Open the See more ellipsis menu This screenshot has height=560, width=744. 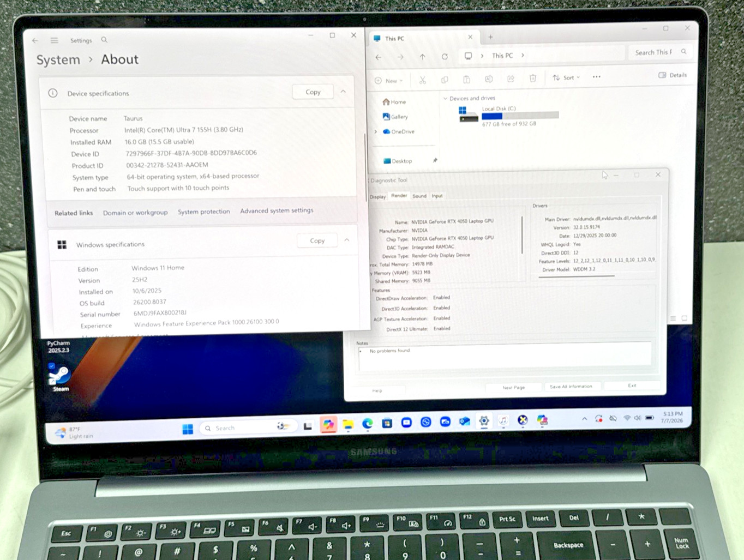coord(597,77)
